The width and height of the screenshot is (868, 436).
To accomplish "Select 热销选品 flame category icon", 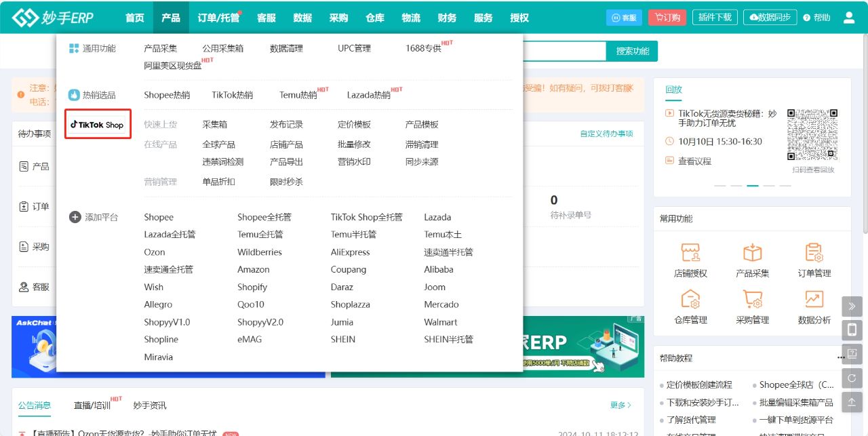I will (74, 95).
